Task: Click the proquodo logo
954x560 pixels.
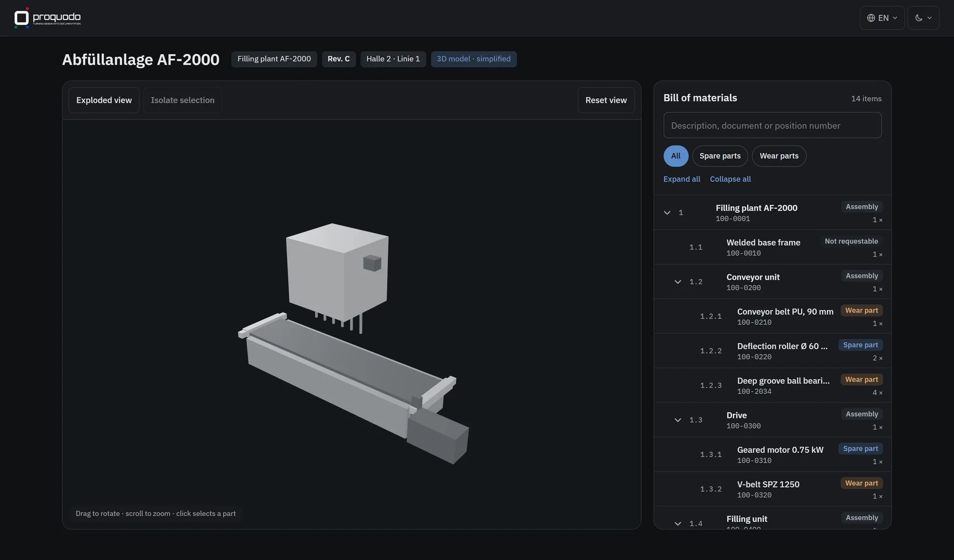Action: (47, 18)
